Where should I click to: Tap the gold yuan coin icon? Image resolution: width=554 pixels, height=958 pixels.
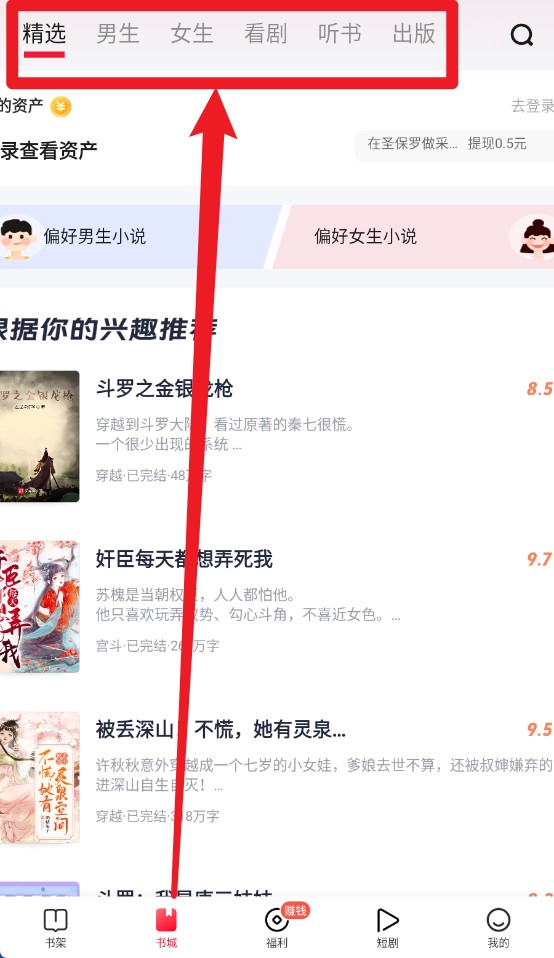[60, 107]
